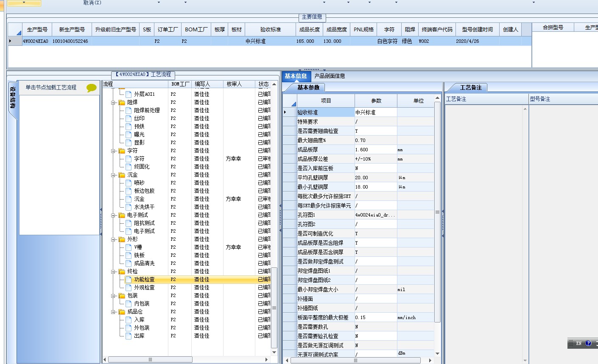The width and height of the screenshot is (598, 364).
Task: Click the blue help icon beside EN
Action: pos(588,343)
